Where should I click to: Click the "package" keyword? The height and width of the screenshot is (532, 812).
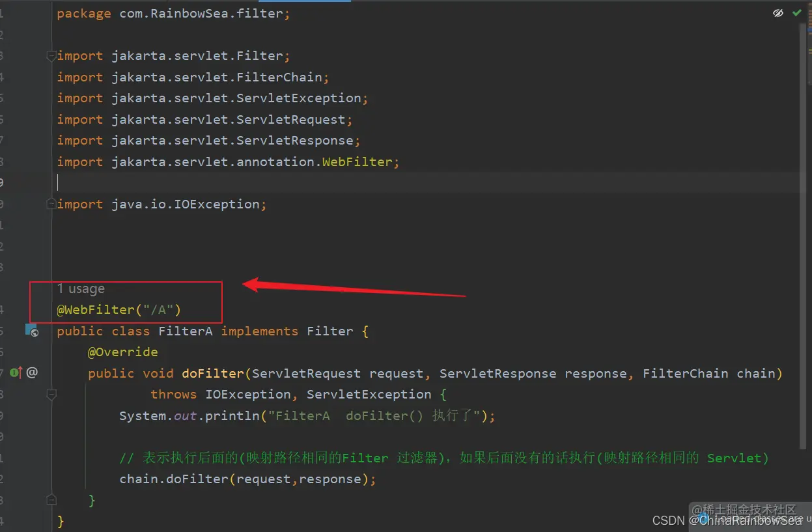click(84, 14)
